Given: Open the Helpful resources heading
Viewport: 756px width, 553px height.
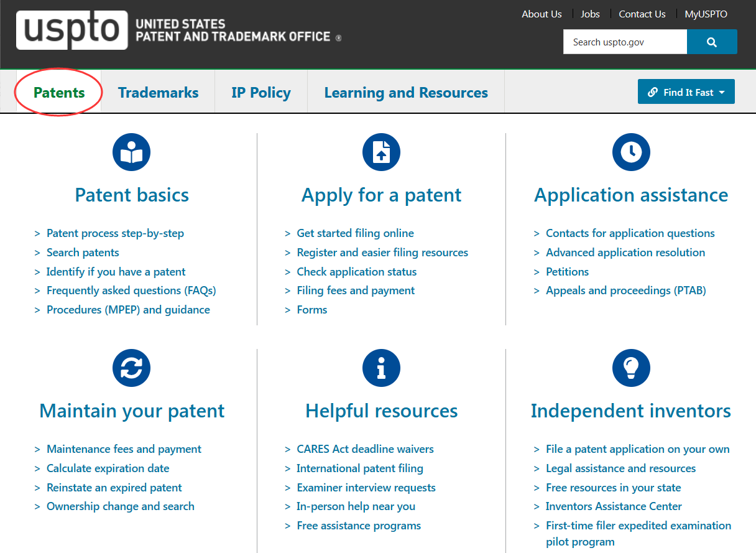Looking at the screenshot, I should pyautogui.click(x=381, y=411).
